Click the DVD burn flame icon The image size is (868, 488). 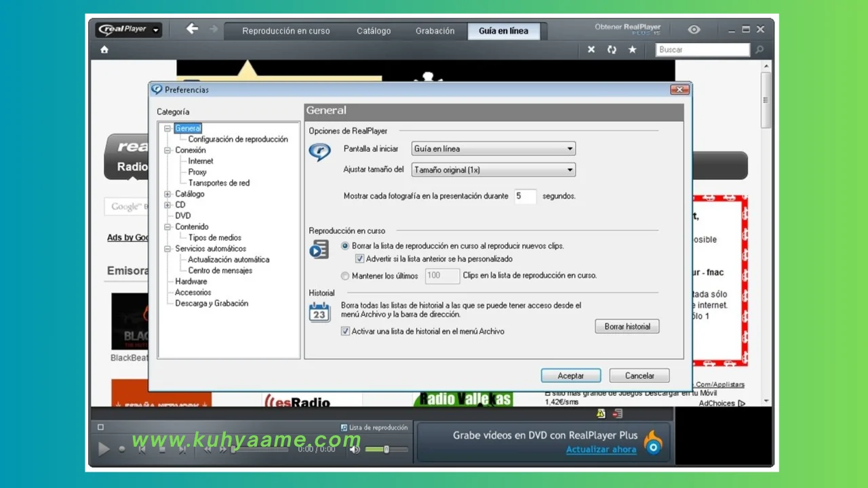[x=653, y=443]
